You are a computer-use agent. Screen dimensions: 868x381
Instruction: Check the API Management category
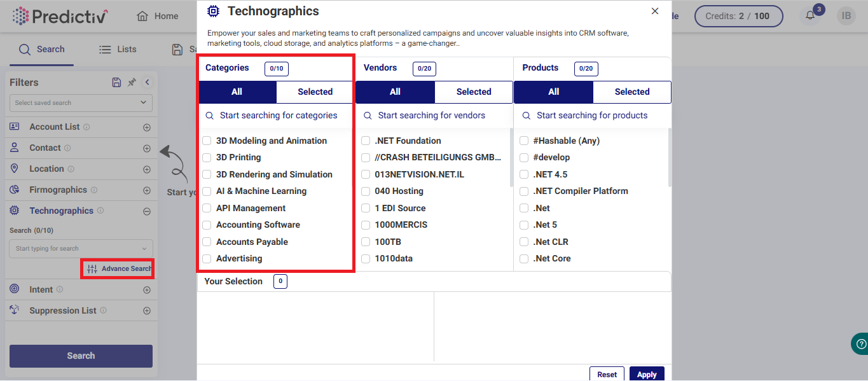(207, 208)
